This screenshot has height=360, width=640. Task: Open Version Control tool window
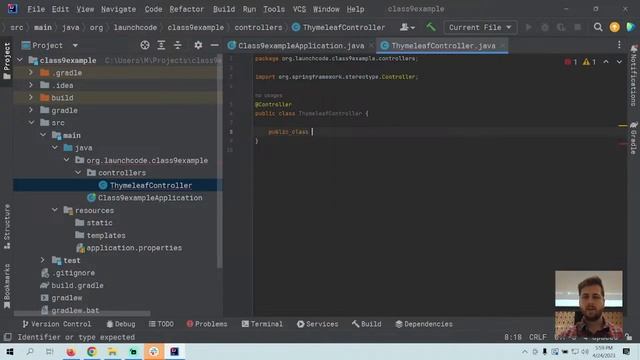57,324
